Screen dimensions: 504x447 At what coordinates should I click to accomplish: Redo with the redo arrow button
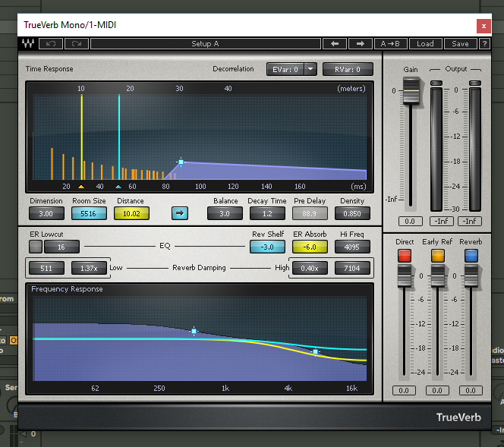click(x=77, y=43)
